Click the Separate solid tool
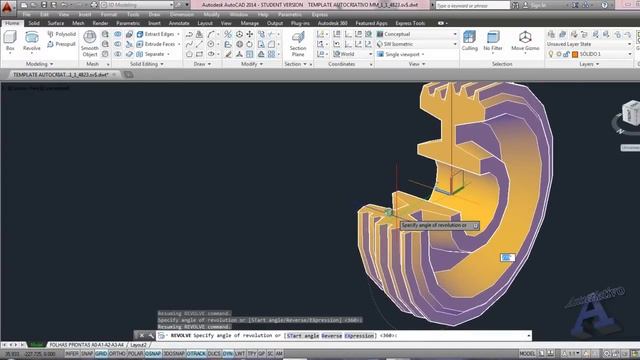 [x=151, y=54]
